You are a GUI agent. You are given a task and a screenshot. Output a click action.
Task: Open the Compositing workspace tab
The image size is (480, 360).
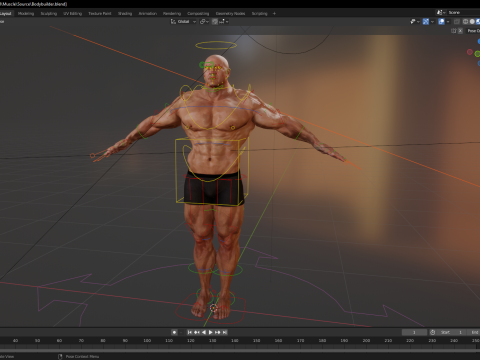[198, 14]
